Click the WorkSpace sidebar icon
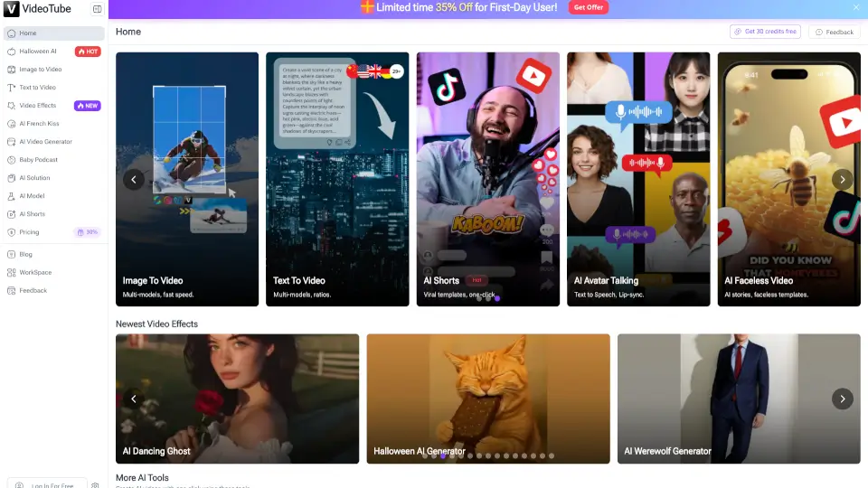 (11, 273)
